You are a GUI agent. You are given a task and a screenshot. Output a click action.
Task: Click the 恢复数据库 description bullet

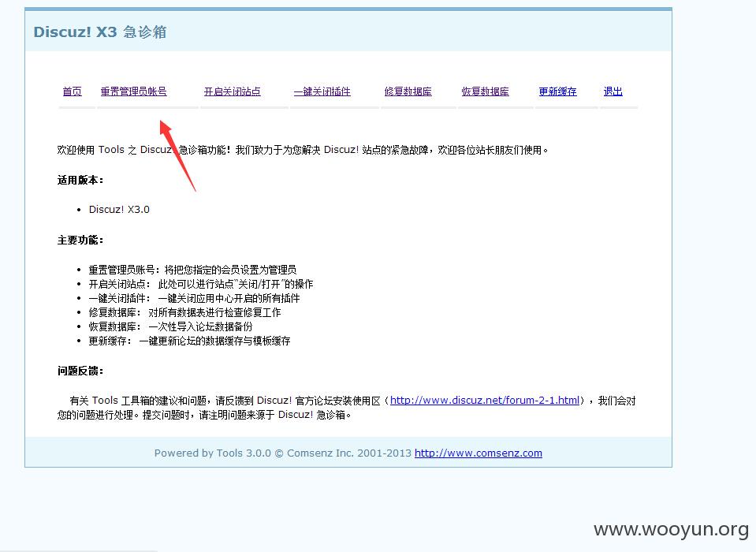coord(170,326)
